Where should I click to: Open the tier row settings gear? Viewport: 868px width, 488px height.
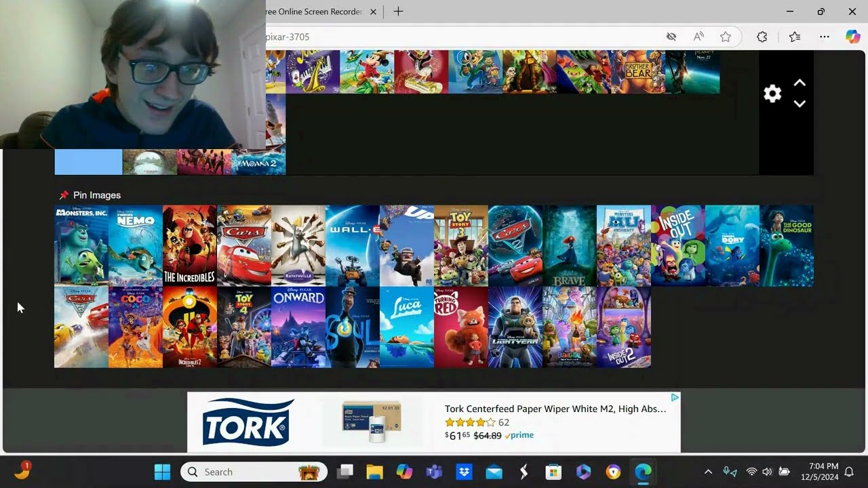[x=772, y=94]
